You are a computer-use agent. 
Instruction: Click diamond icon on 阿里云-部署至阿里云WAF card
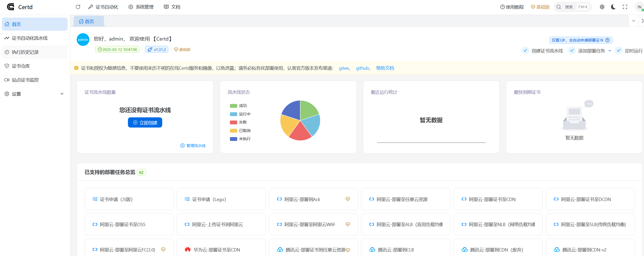point(348,224)
